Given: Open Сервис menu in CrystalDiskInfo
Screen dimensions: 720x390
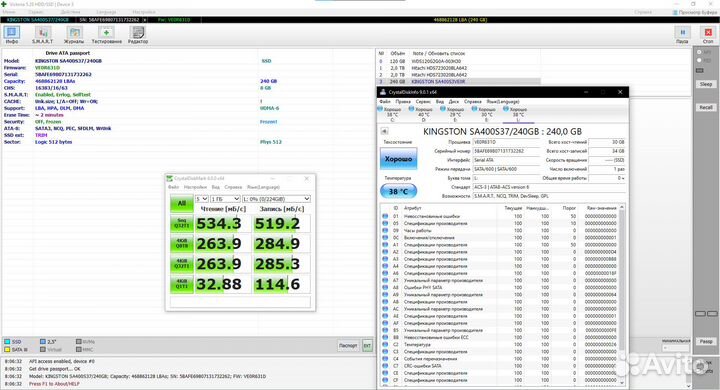Looking at the screenshot, I should (x=423, y=102).
